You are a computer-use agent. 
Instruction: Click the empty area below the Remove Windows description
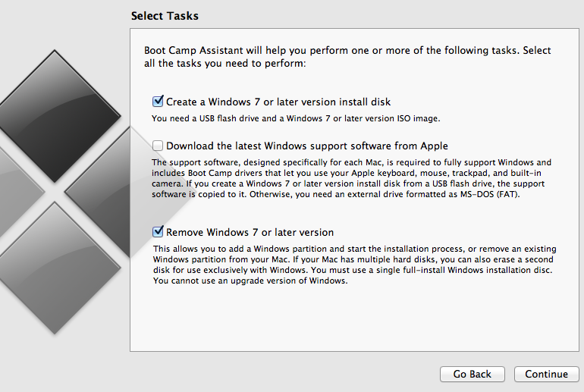pos(354,318)
